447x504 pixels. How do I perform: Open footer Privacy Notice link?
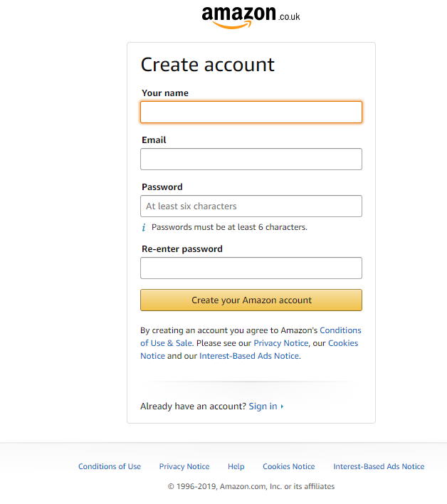click(184, 466)
